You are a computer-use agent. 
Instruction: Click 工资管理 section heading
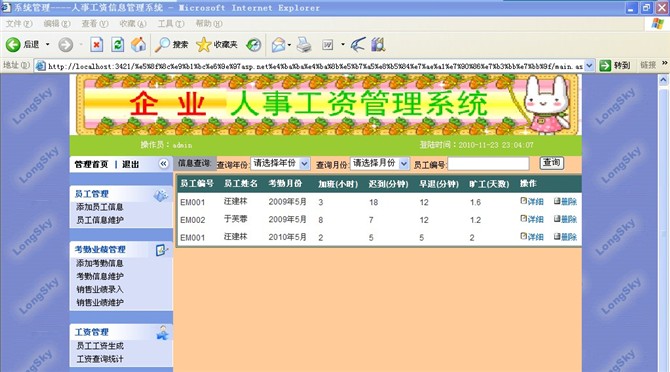coord(91,332)
